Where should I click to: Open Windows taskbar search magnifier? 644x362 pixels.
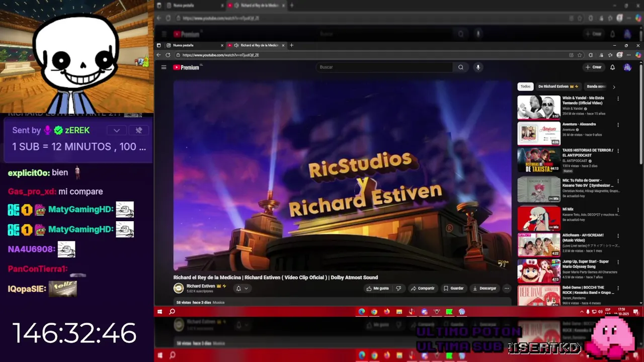(x=172, y=312)
